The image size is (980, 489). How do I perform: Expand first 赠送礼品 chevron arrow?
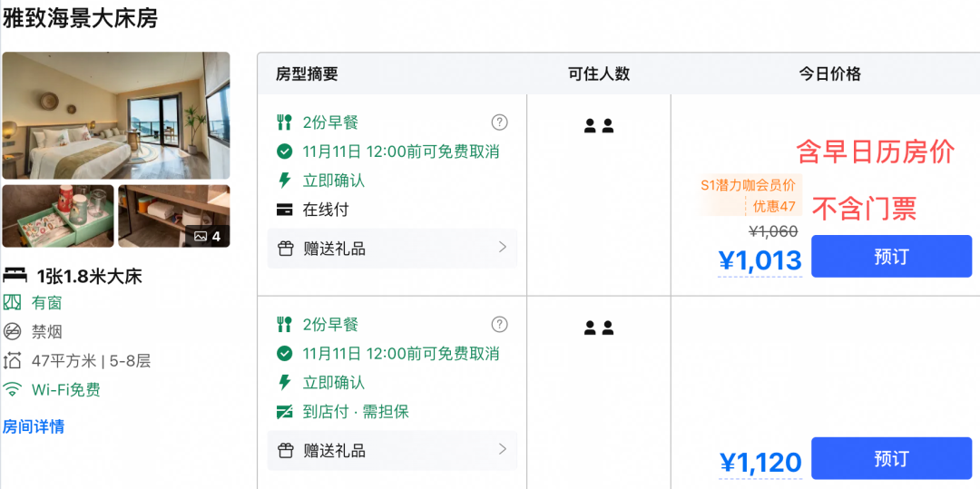pos(502,248)
